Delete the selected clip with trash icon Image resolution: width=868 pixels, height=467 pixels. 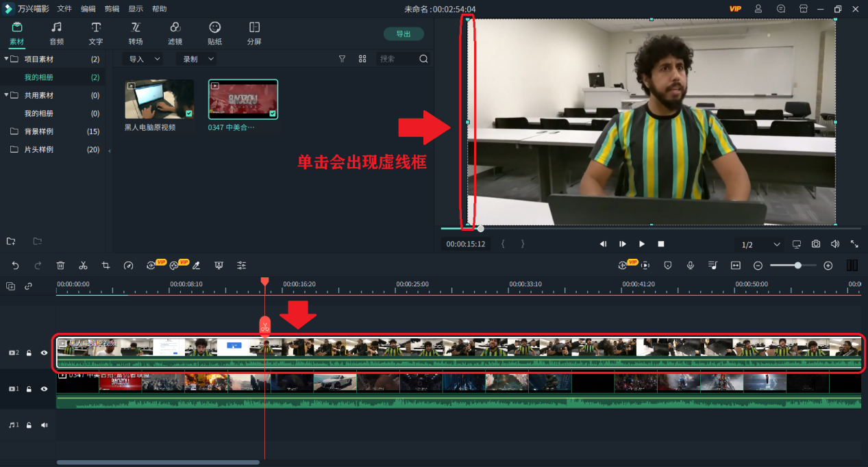60,265
